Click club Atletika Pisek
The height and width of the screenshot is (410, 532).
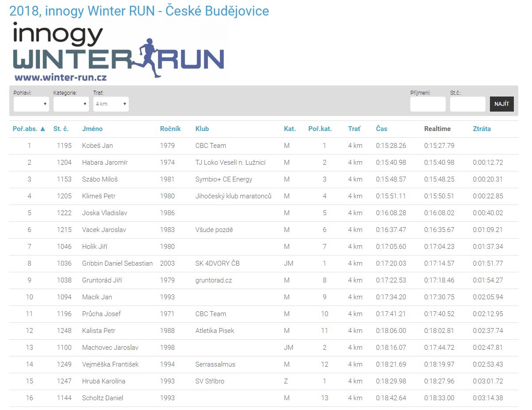point(215,331)
